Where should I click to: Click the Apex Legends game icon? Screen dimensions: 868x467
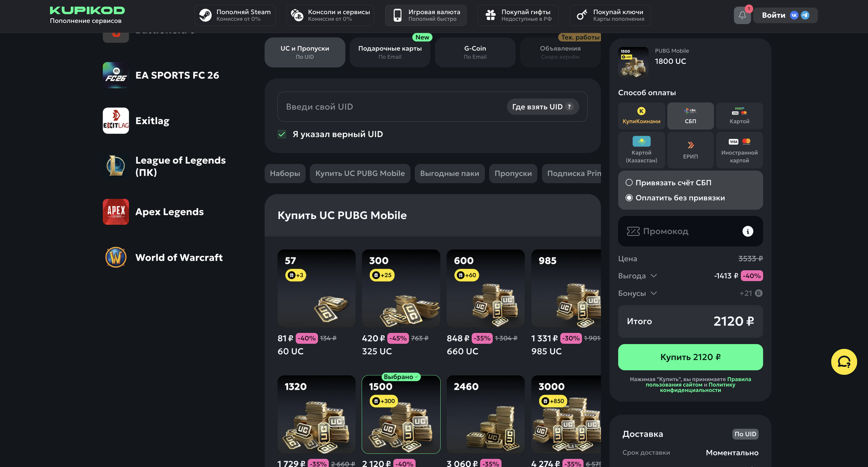[x=116, y=211]
